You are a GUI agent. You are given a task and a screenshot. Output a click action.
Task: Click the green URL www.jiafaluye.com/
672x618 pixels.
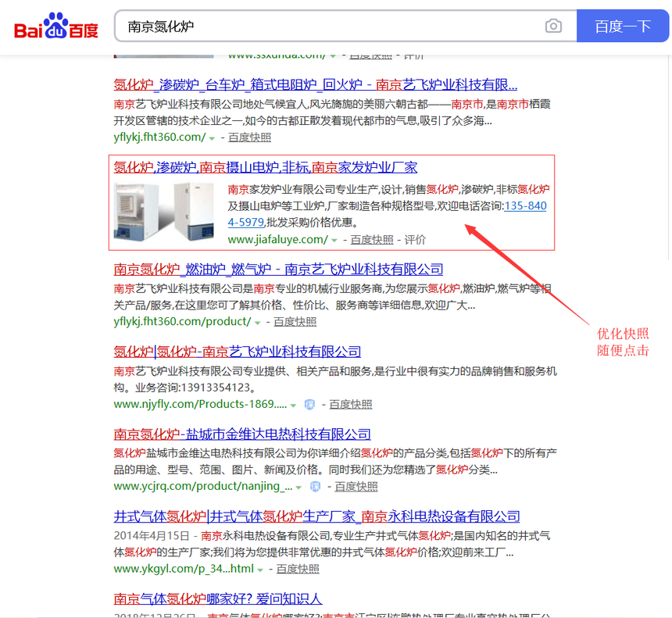277,240
